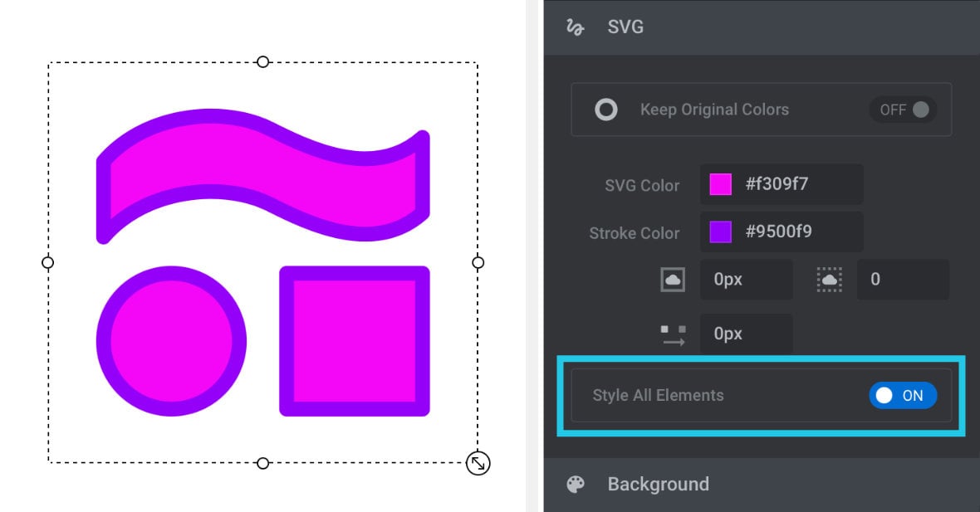Viewport: 980px width, 512px height.
Task: Select the pink square shape
Action: click(x=355, y=341)
